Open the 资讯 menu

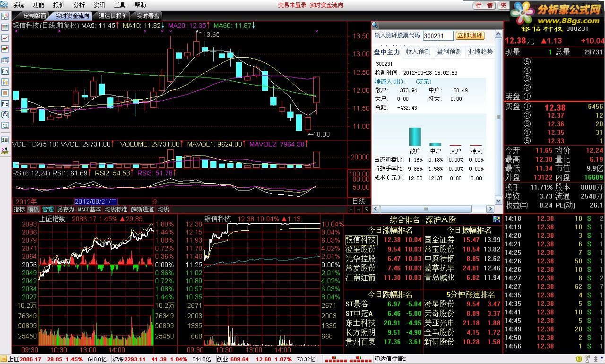coord(100,5)
